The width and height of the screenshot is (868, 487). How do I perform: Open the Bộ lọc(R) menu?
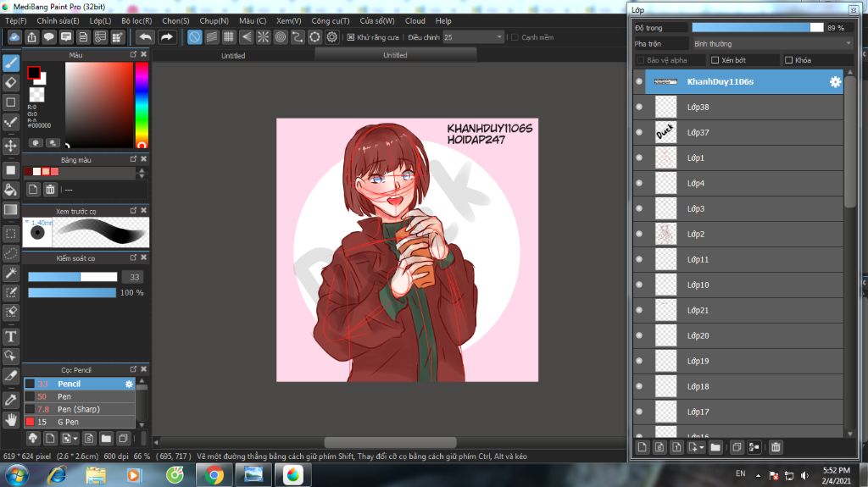click(136, 20)
